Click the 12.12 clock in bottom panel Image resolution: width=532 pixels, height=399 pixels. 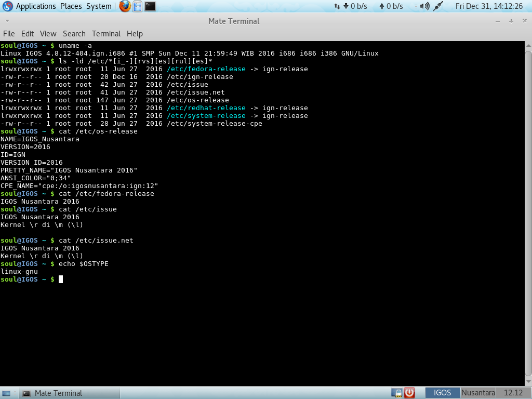click(513, 393)
